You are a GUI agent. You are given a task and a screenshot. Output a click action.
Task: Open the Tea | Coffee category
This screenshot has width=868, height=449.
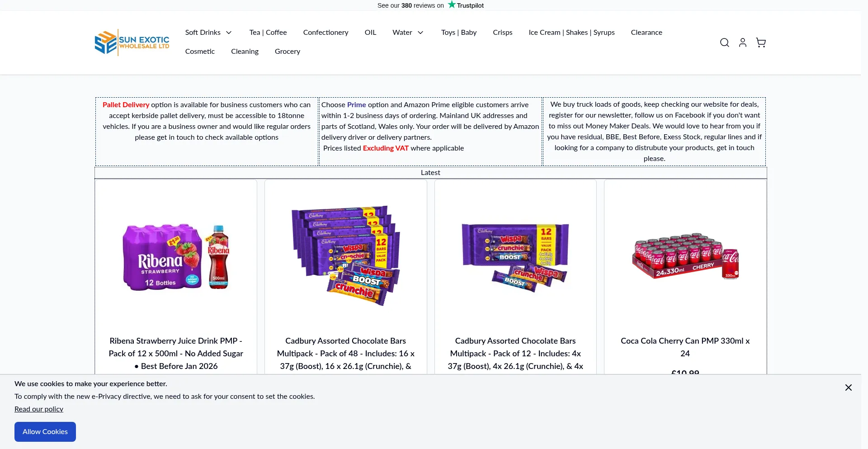[x=268, y=33]
